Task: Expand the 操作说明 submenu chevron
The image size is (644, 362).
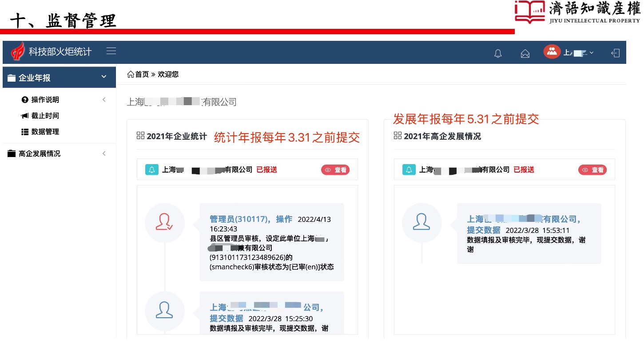Action: coord(104,99)
